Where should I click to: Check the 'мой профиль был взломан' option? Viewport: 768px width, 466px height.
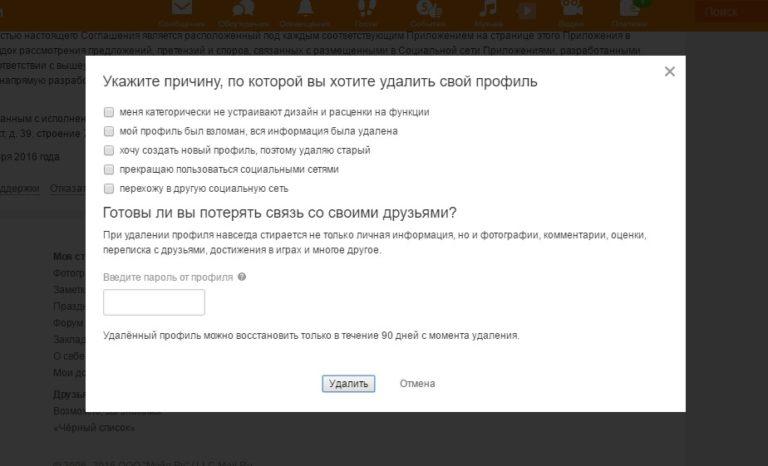[x=109, y=131]
